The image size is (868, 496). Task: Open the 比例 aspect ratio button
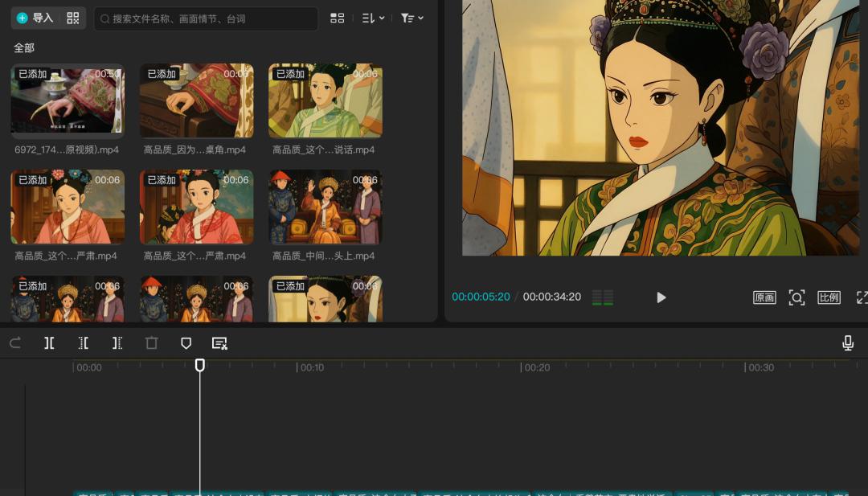pos(829,297)
